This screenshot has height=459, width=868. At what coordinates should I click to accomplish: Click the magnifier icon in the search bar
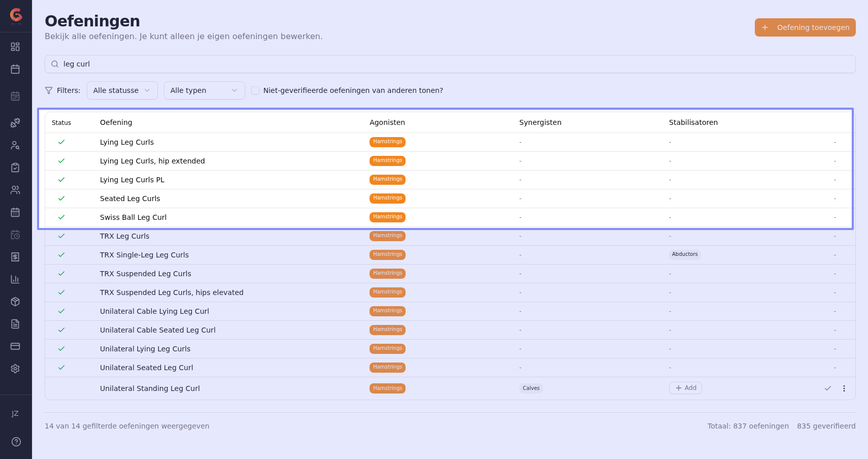pyautogui.click(x=55, y=64)
